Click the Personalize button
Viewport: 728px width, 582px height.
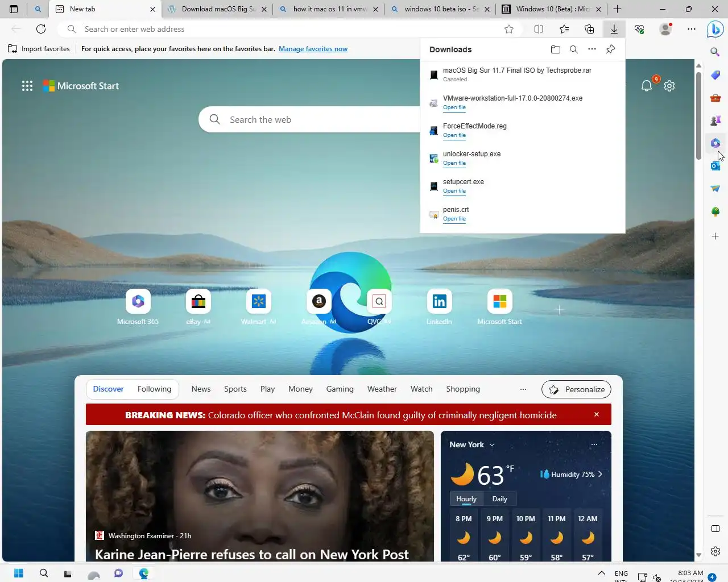click(577, 389)
